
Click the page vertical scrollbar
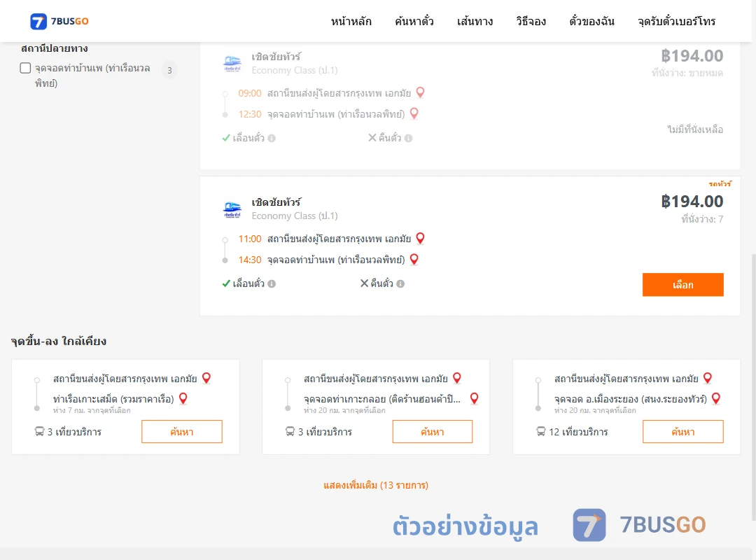tap(754, 386)
